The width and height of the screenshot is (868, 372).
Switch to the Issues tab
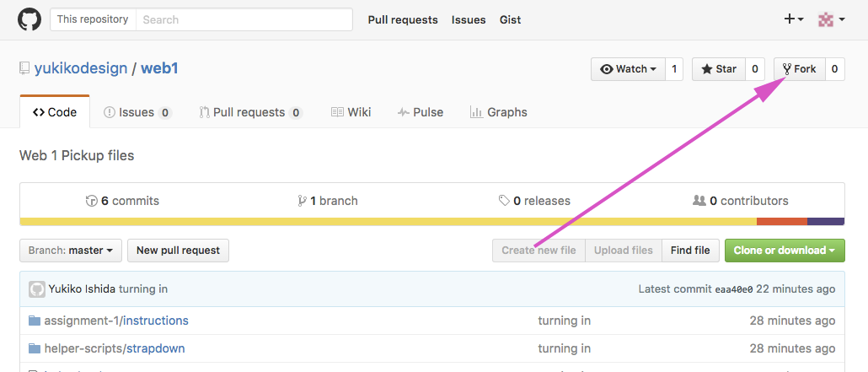pos(137,112)
